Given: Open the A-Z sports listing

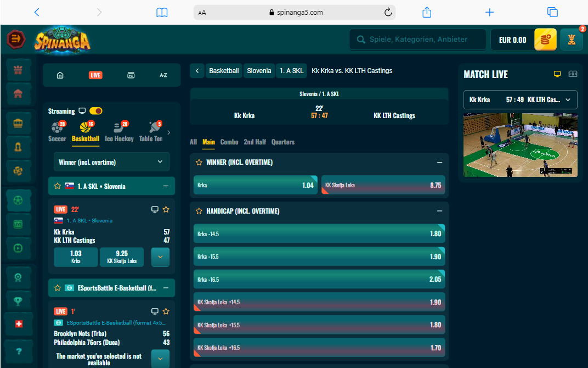Looking at the screenshot, I should point(163,75).
